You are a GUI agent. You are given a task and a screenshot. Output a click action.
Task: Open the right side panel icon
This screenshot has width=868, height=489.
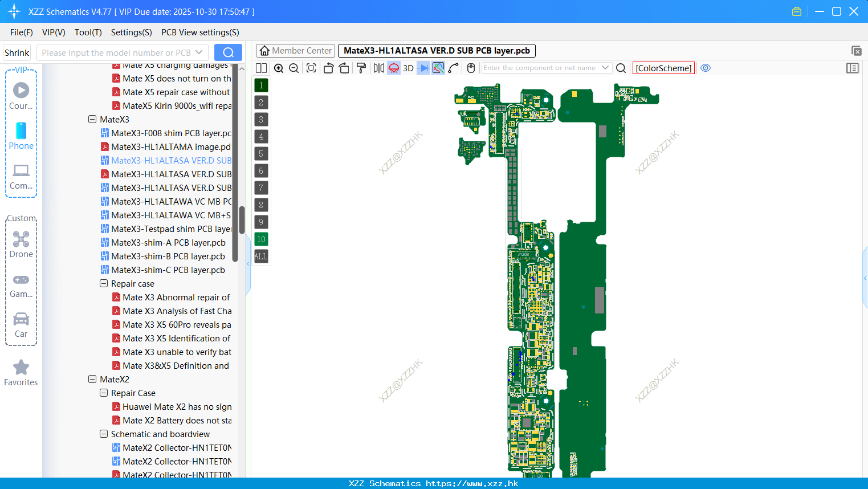853,68
